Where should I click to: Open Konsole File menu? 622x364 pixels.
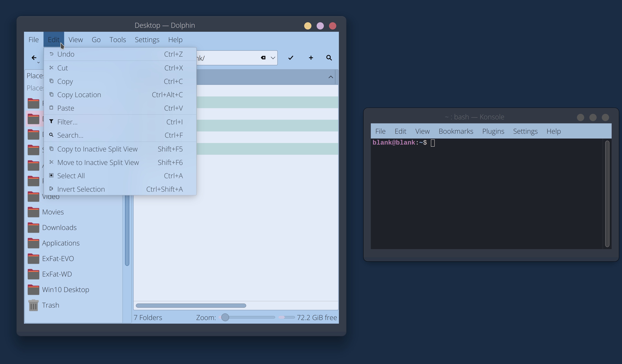tap(380, 131)
